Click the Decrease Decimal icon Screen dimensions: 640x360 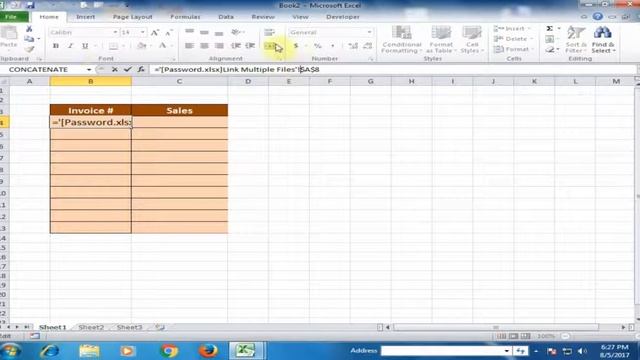click(367, 46)
